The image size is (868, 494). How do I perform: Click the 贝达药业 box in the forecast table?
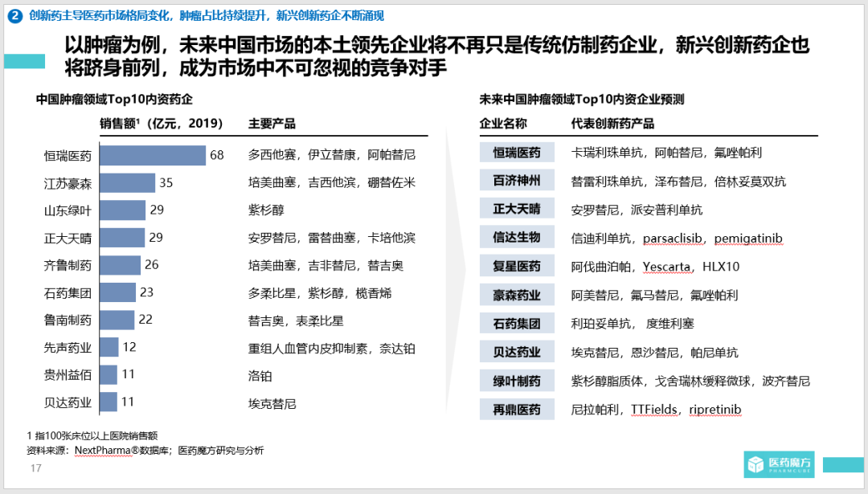(517, 353)
